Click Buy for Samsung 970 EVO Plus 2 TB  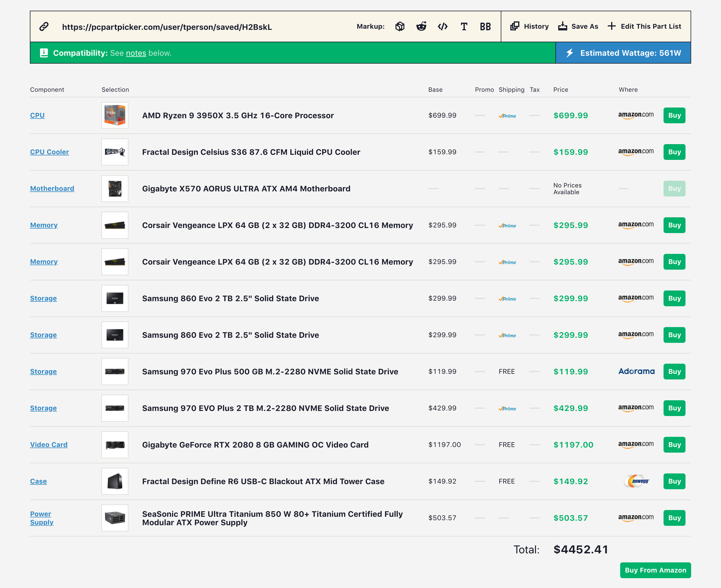[674, 408]
